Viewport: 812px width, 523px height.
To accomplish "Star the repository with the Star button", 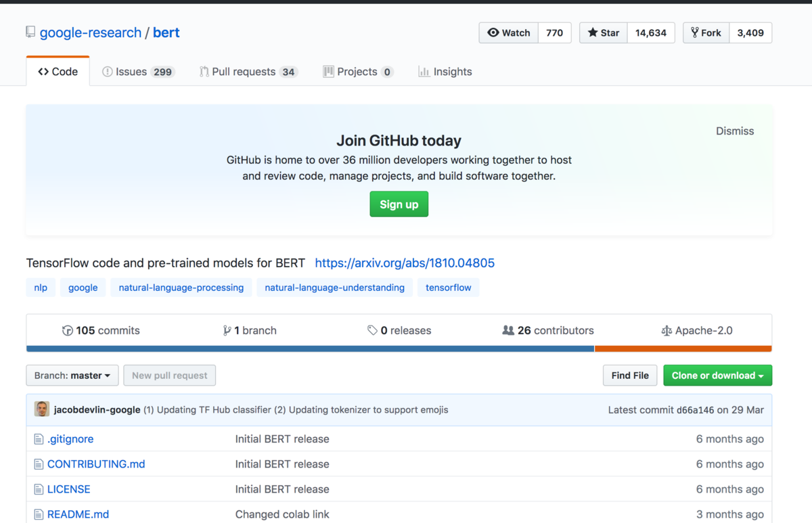I will pyautogui.click(x=604, y=32).
